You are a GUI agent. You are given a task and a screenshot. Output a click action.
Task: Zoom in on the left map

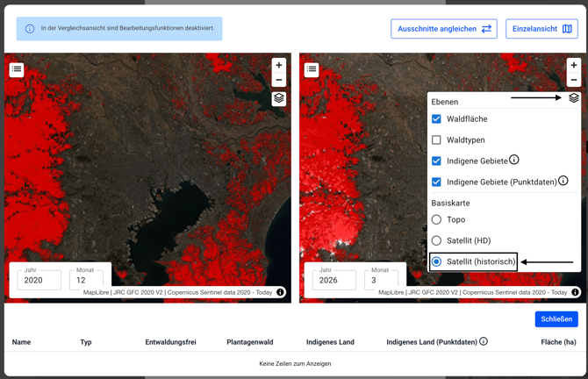pos(279,65)
